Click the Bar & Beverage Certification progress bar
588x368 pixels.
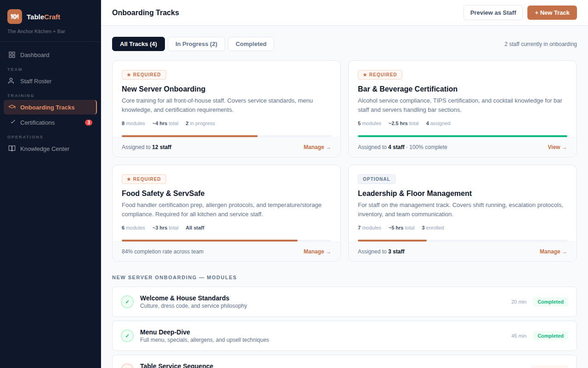(463, 136)
